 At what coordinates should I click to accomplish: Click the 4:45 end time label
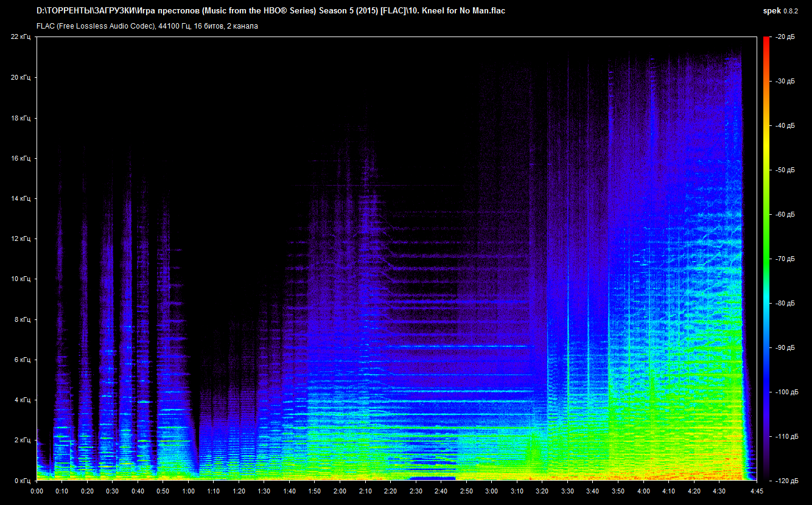757,491
